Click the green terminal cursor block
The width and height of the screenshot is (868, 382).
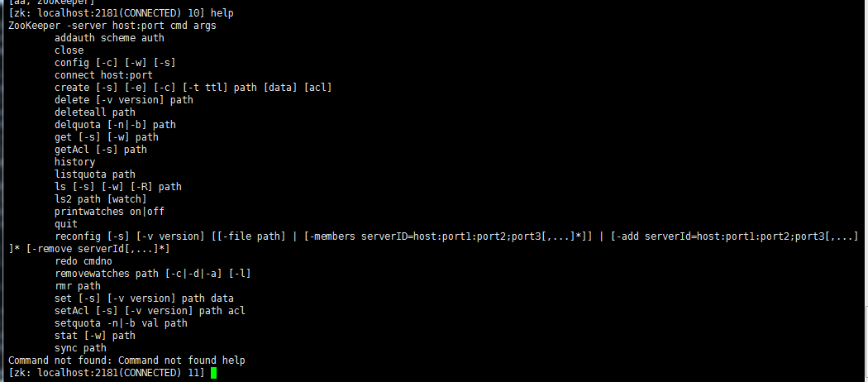213,373
